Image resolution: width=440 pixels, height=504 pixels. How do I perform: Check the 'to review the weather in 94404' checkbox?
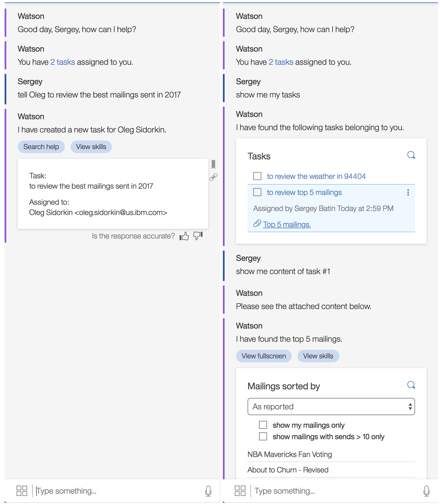(257, 176)
